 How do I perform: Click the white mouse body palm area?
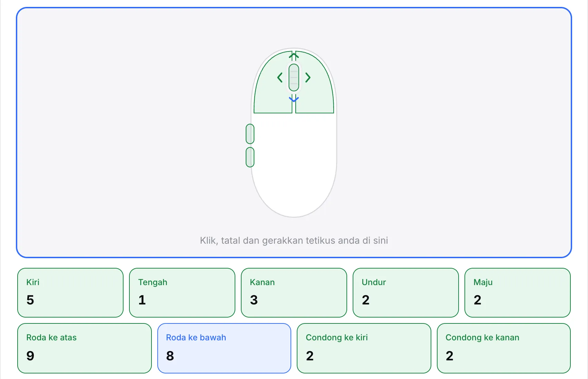(294, 166)
